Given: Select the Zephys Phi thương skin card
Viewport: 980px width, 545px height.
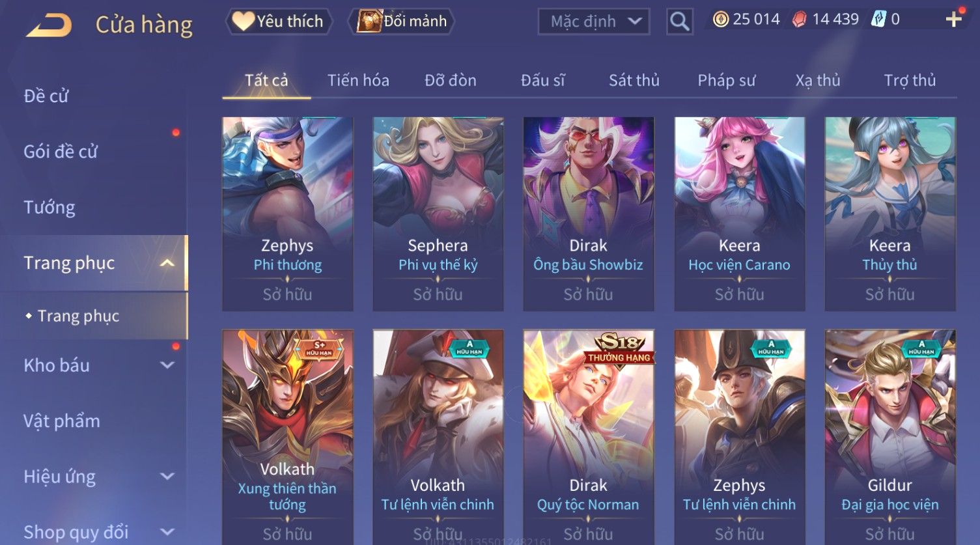Looking at the screenshot, I should coord(288,214).
